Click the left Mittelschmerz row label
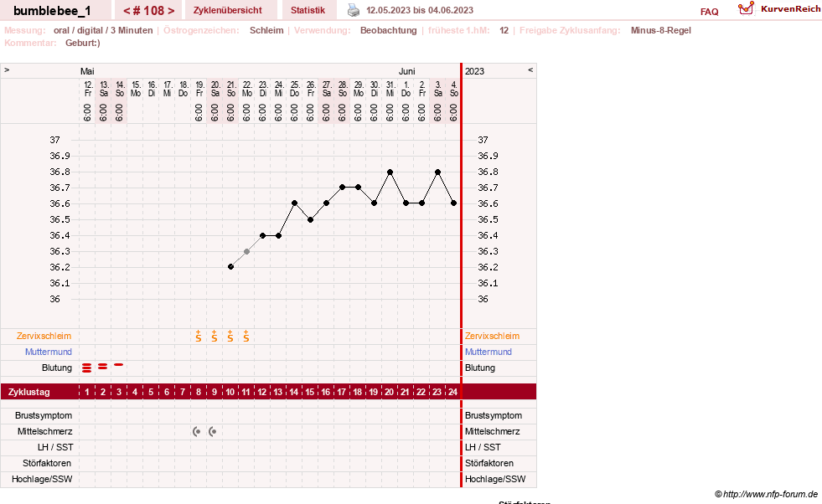Screen dimensions: 822x504 [x=45, y=432]
